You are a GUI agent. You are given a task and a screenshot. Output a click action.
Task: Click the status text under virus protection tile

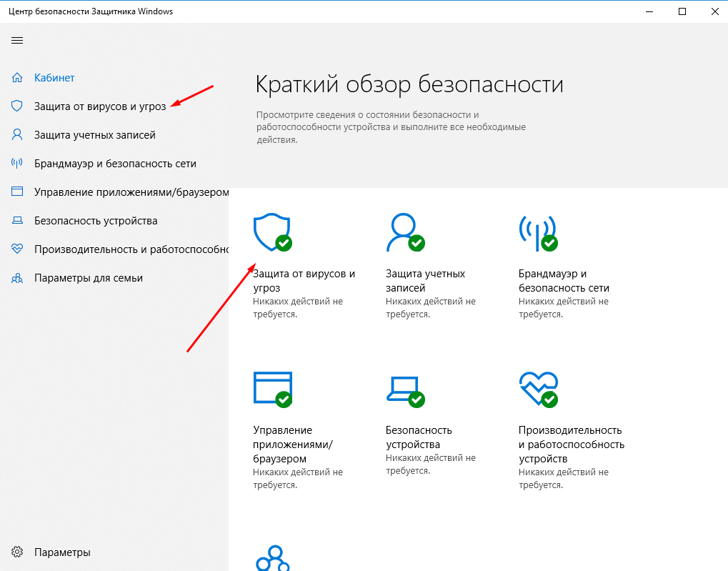tap(298, 307)
